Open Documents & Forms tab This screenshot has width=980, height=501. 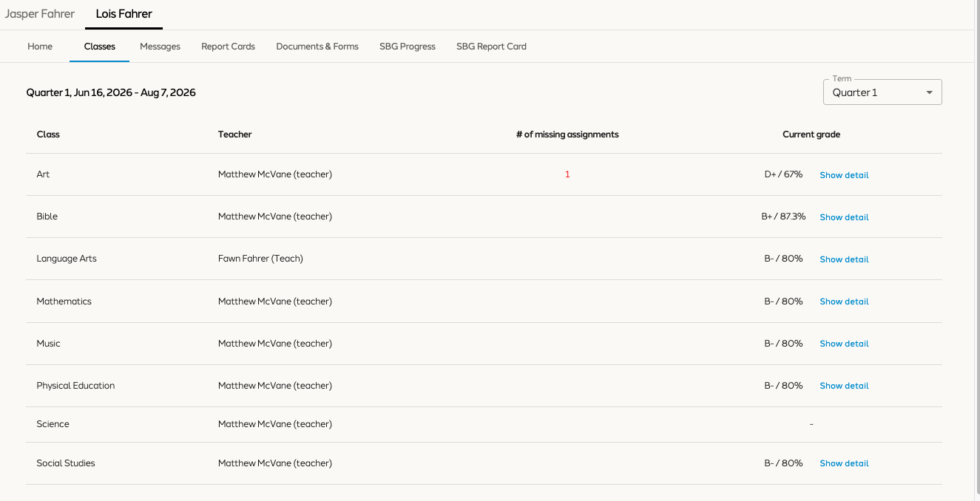click(317, 46)
